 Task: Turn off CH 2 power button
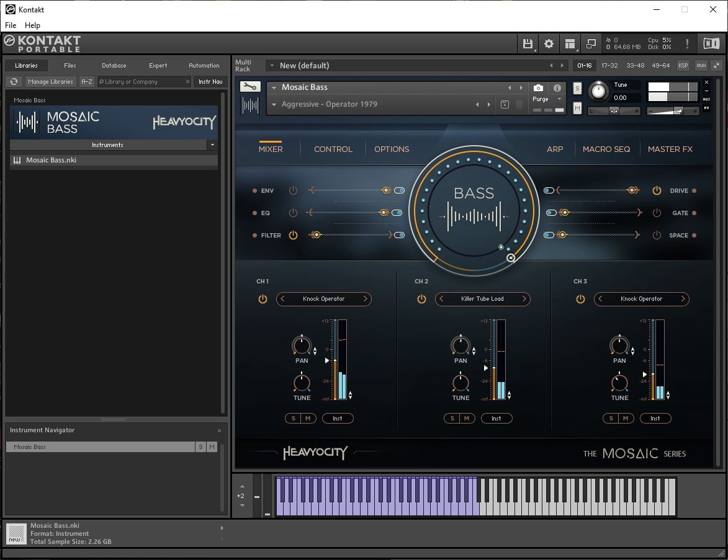(x=421, y=300)
